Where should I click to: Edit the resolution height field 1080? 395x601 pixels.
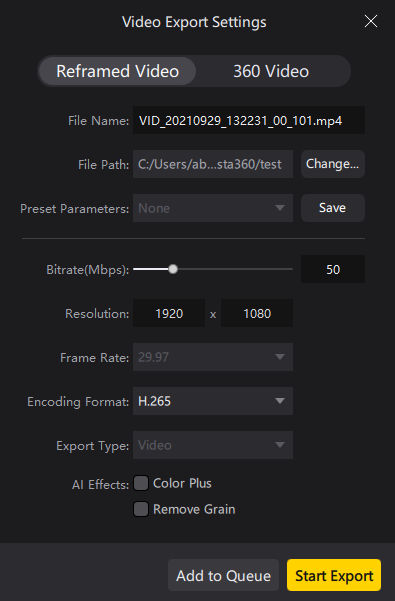tap(257, 314)
